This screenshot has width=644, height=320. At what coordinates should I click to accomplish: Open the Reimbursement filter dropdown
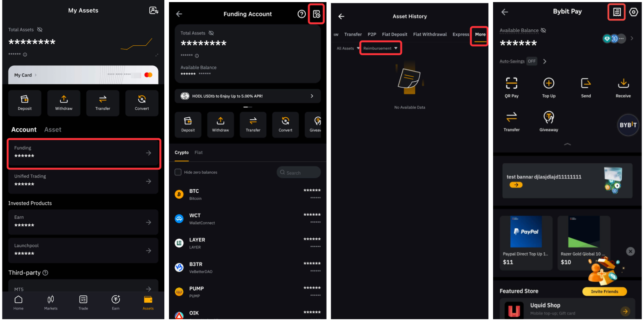pyautogui.click(x=380, y=48)
